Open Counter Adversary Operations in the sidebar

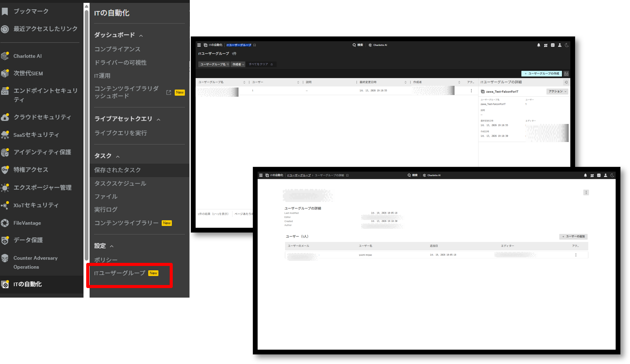click(x=35, y=263)
